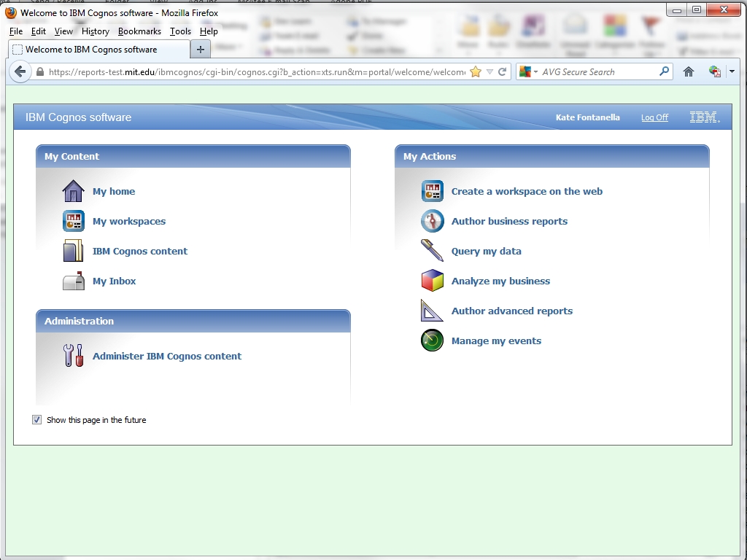Click the My home house icon

pyautogui.click(x=73, y=192)
